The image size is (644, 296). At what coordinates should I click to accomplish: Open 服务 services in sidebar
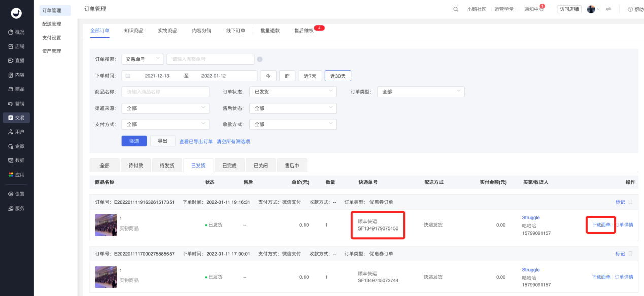[16, 208]
